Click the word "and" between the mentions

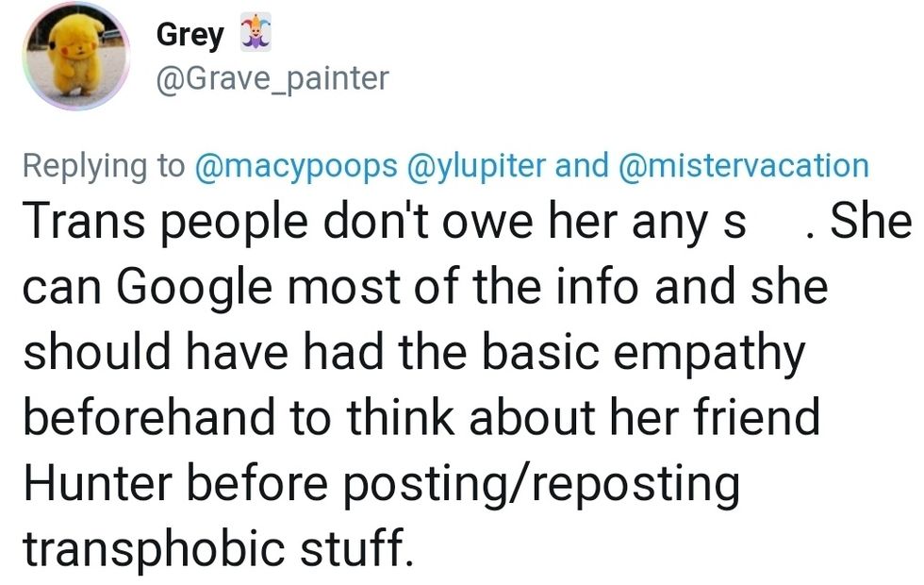583,165
